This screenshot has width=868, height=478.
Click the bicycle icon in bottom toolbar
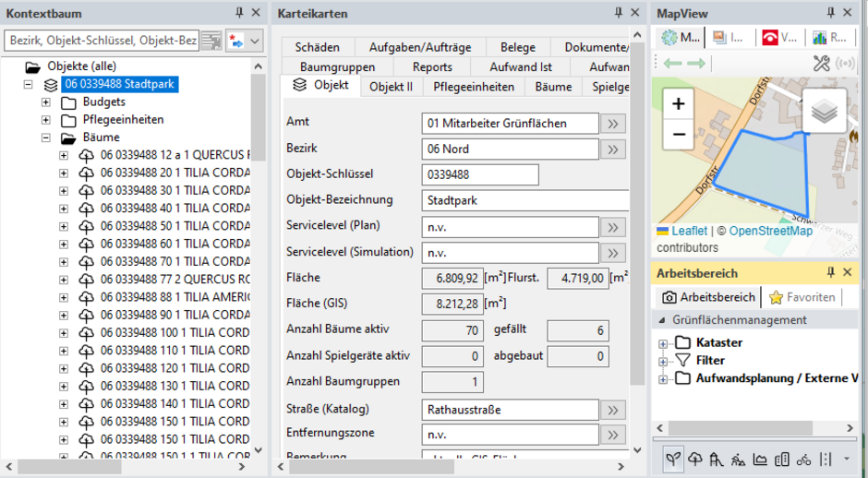point(803,459)
